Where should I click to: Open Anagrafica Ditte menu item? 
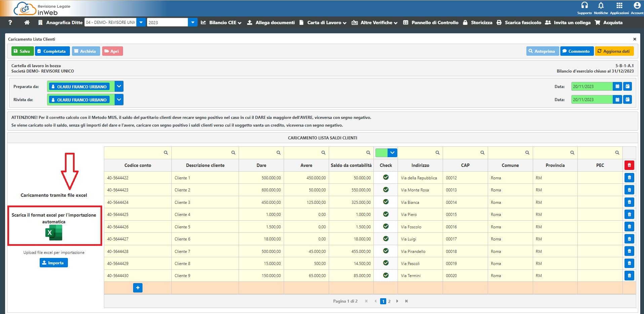tap(60, 23)
